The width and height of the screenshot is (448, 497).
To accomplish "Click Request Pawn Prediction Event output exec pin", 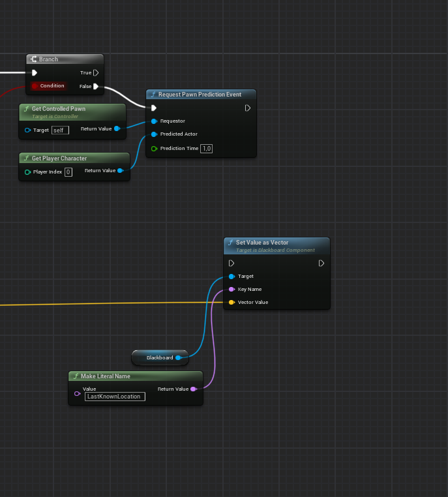I will [x=248, y=108].
